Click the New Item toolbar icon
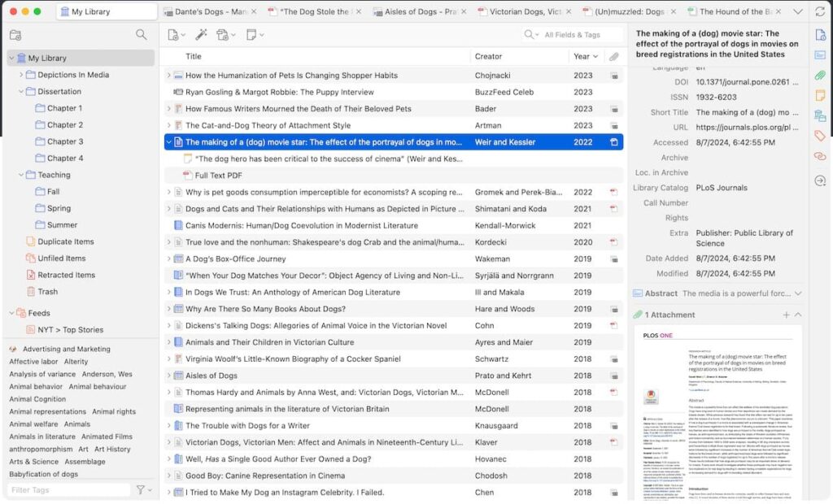833x504 pixels. pyautogui.click(x=173, y=35)
